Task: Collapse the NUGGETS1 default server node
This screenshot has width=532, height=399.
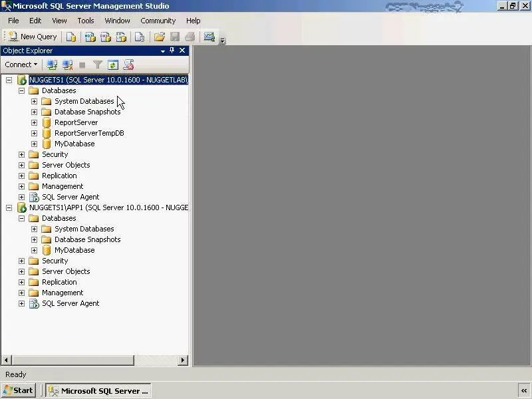Action: point(9,80)
